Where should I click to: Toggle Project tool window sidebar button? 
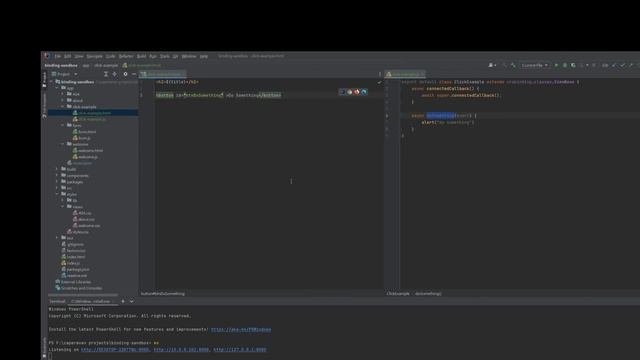pyautogui.click(x=44, y=79)
